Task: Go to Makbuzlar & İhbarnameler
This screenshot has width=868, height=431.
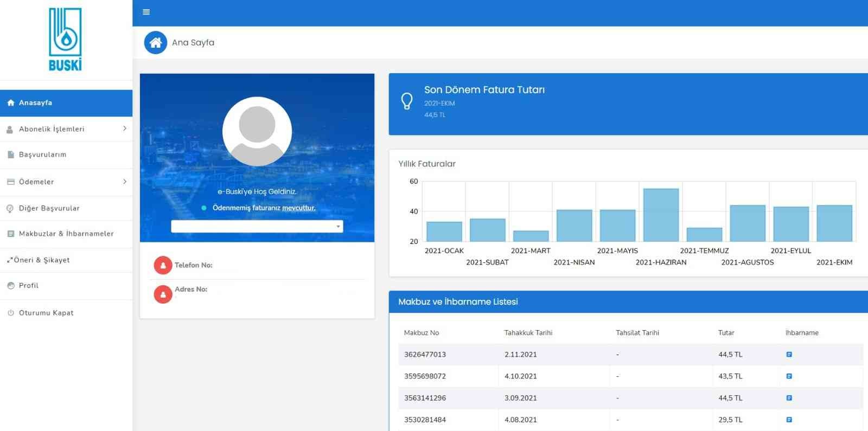Action: [x=66, y=234]
